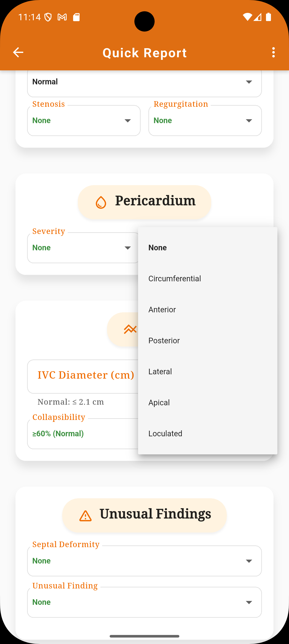Open the Stenosis dropdown

(84, 121)
